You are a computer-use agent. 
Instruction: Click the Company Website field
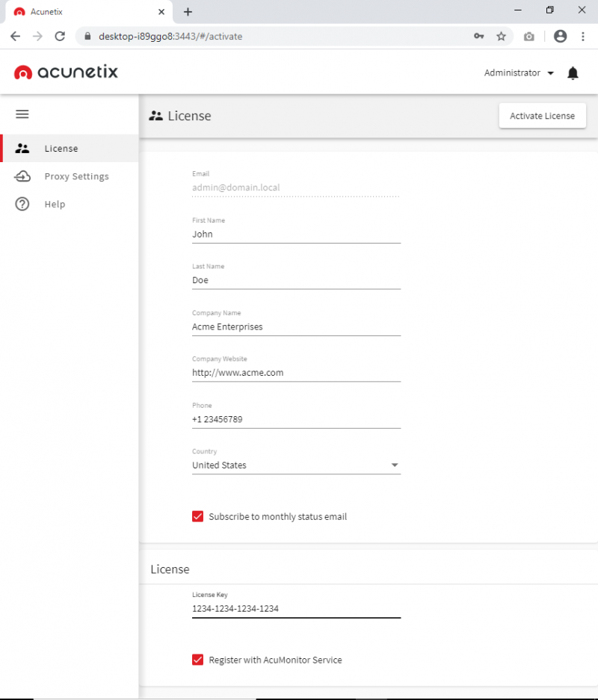pos(296,373)
